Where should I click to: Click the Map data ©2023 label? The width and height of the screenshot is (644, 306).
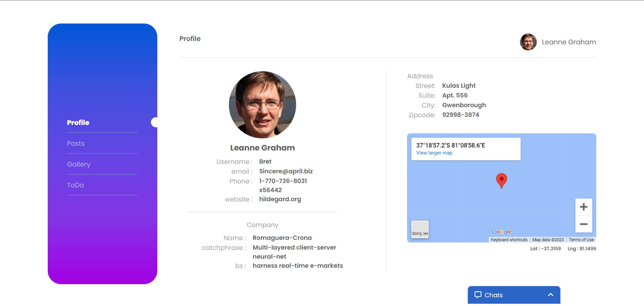tap(548, 239)
